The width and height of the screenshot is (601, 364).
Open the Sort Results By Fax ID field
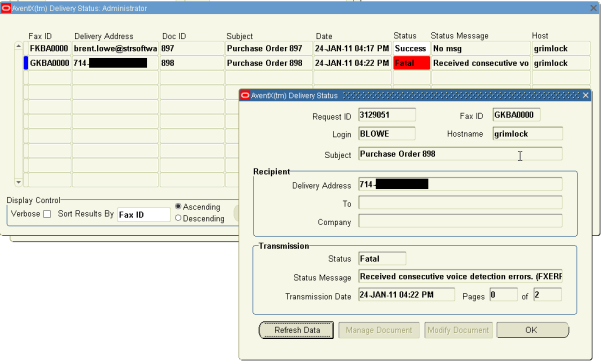pos(144,215)
